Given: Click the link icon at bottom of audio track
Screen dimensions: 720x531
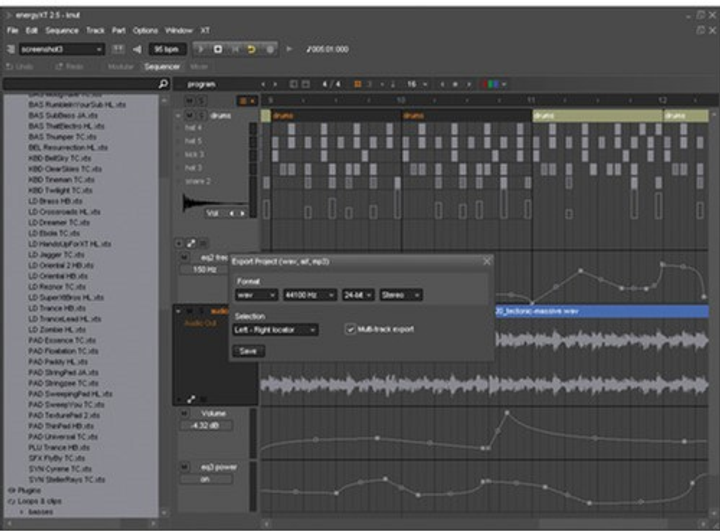Looking at the screenshot, I should (191, 399).
